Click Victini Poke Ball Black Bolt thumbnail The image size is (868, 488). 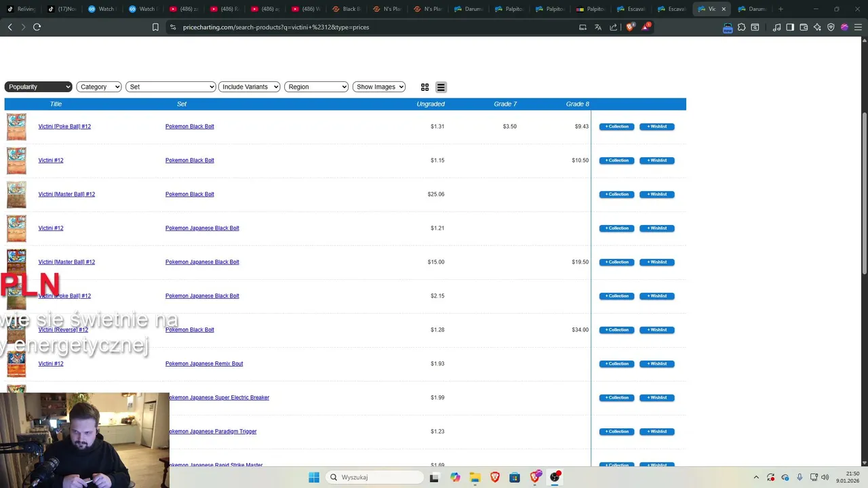pyautogui.click(x=16, y=127)
